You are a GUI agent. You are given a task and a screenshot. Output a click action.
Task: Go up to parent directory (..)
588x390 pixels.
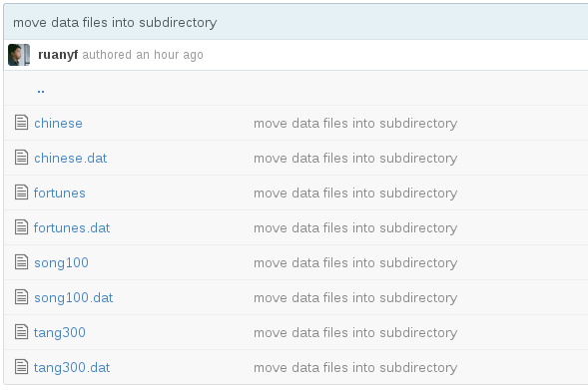pyautogui.click(x=41, y=91)
